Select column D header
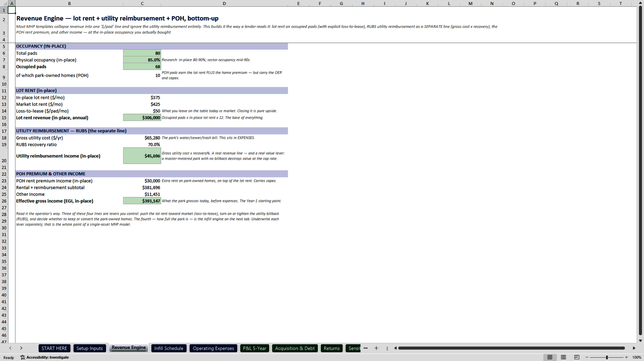644x361 pixels. click(x=224, y=3)
